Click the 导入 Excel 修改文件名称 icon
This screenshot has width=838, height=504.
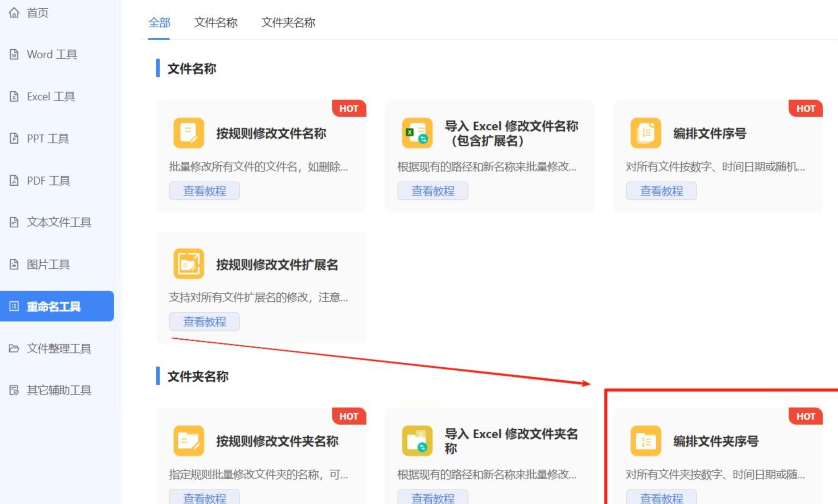pos(417,133)
